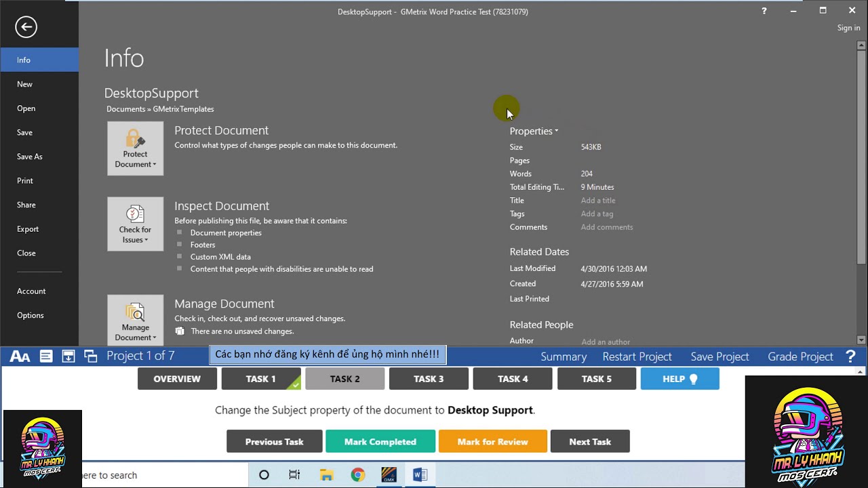Screen dimensions: 868x488
Task: Switch to the TASK 4 tab
Action: pyautogui.click(x=513, y=379)
